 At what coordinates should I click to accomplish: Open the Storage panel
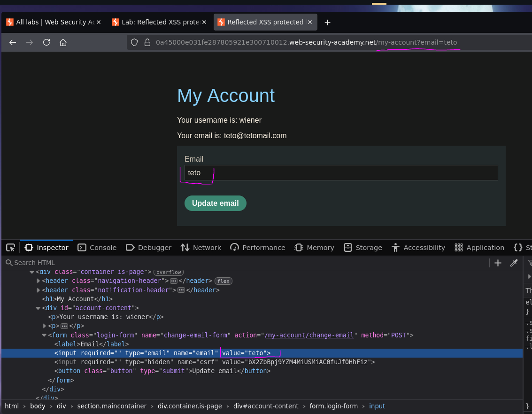point(362,248)
